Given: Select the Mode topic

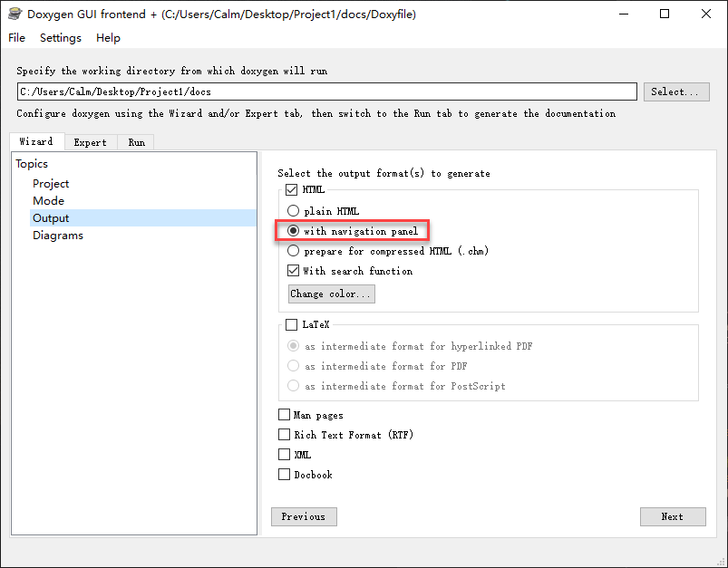Looking at the screenshot, I should tap(48, 201).
